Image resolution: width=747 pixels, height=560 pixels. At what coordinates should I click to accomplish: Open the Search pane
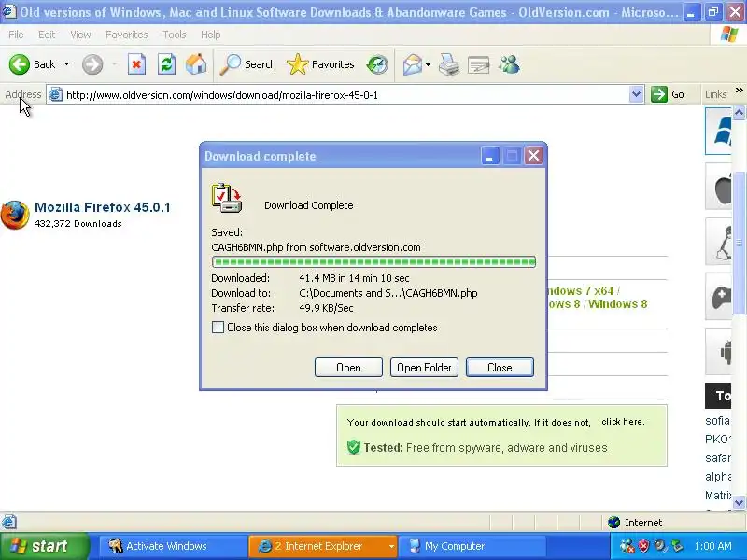point(247,64)
